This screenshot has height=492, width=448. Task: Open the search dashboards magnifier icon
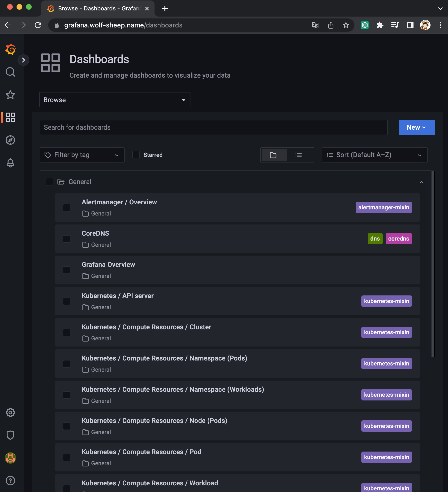click(10, 72)
